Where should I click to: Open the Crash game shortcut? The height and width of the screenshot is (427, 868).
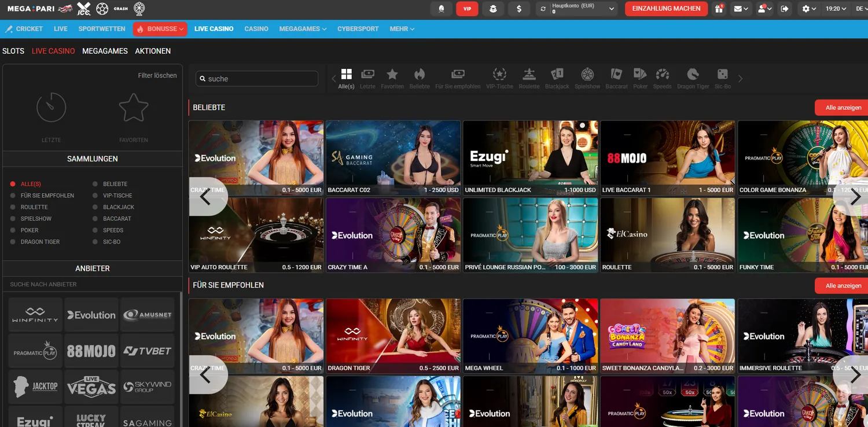click(x=120, y=9)
